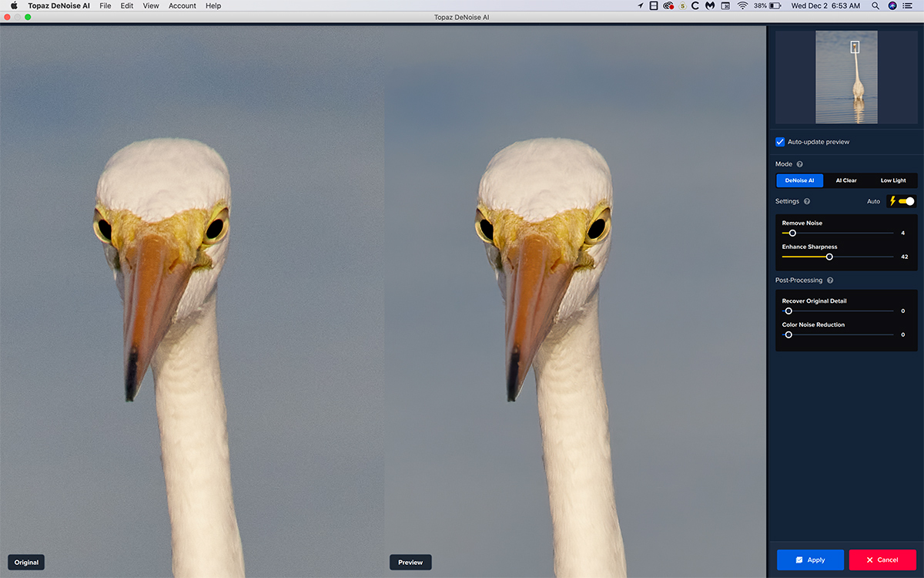The width and height of the screenshot is (924, 578).
Task: Click the Siri icon in the menu bar
Action: click(892, 5)
